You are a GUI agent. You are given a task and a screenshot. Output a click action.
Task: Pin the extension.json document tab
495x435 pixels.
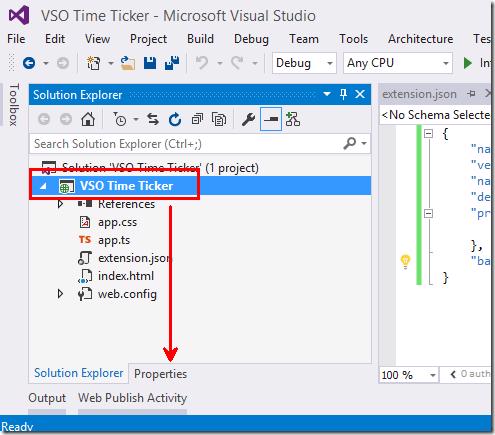[x=472, y=94]
